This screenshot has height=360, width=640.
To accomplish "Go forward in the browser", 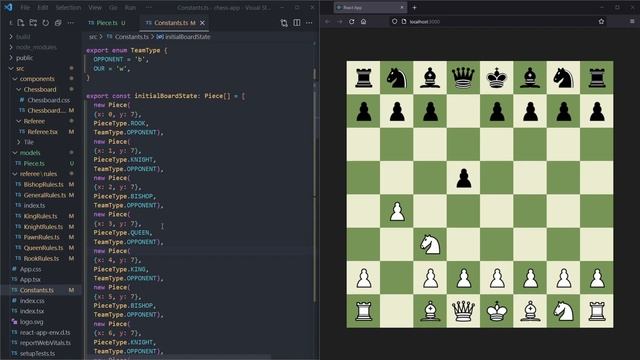I will 340,22.
